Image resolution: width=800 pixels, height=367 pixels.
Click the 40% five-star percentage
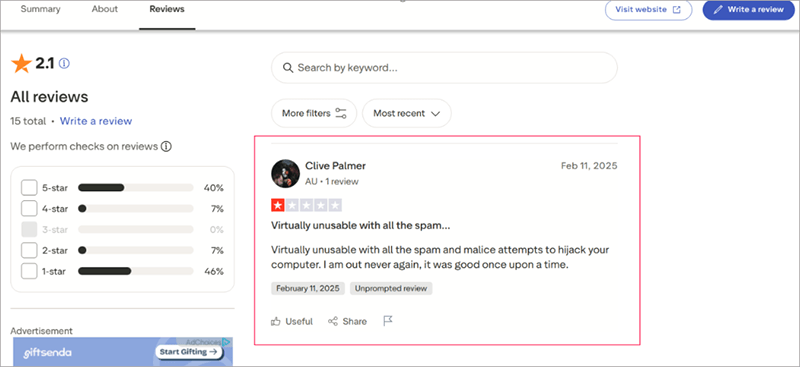pos(213,188)
